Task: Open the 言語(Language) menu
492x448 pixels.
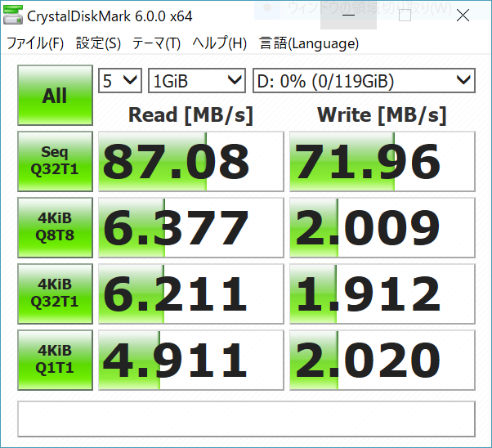Action: click(309, 43)
